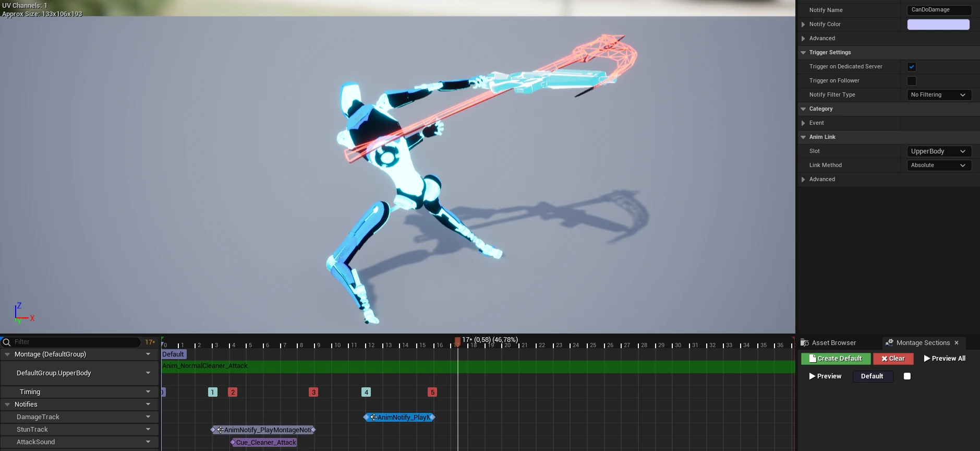
Task: Open the Notify Color swatch
Action: coord(938,25)
